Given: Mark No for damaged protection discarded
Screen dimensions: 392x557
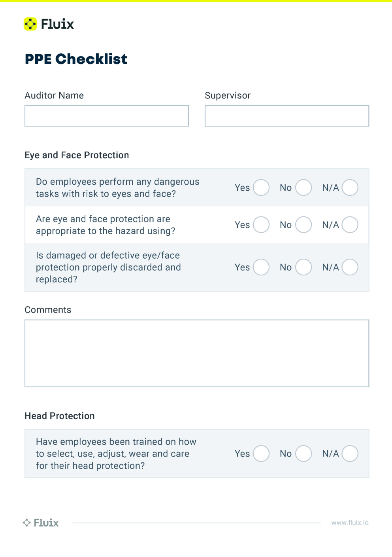Looking at the screenshot, I should point(303,267).
